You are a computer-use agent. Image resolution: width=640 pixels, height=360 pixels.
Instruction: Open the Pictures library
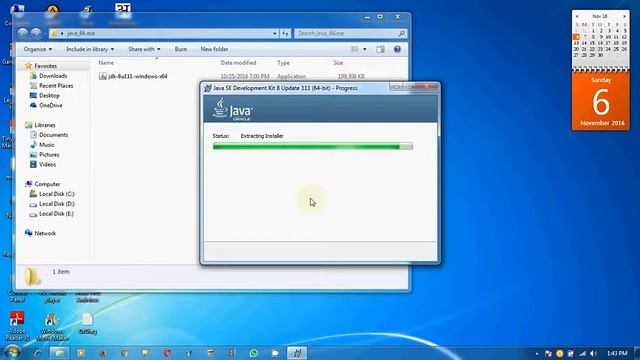[x=44, y=155]
